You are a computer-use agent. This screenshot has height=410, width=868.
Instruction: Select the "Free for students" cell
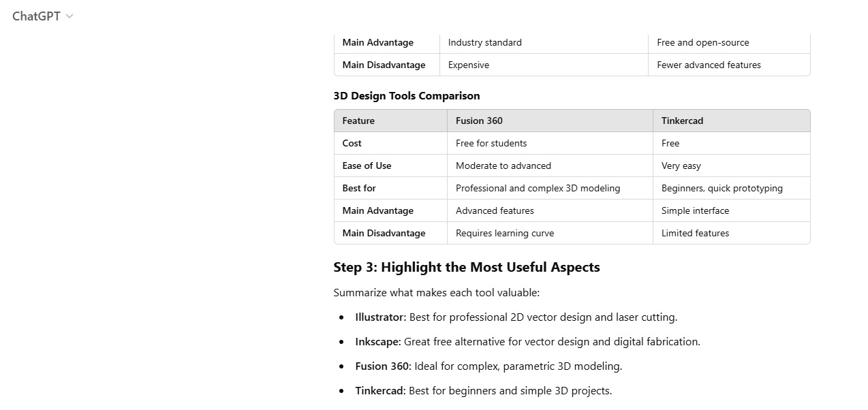click(491, 143)
